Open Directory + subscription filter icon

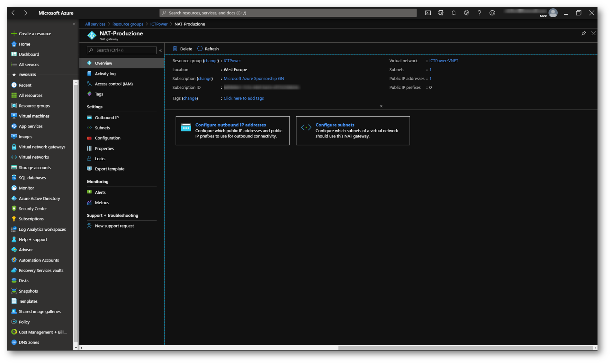[441, 13]
